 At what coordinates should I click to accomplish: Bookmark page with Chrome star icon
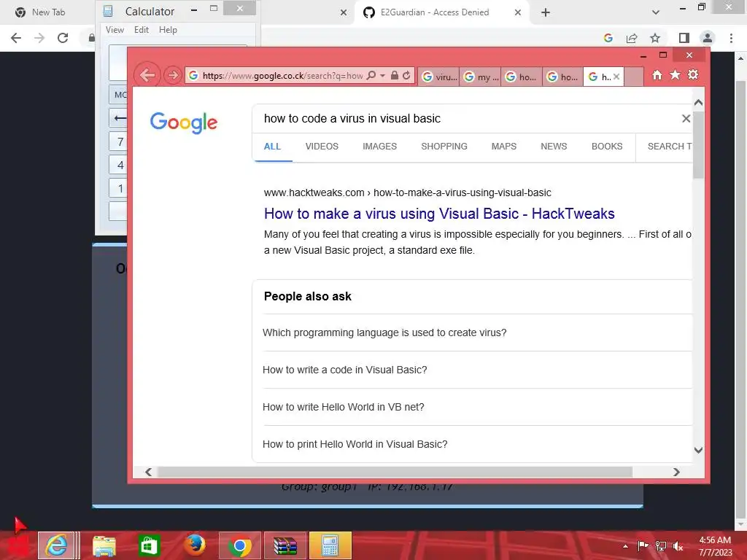coord(655,38)
